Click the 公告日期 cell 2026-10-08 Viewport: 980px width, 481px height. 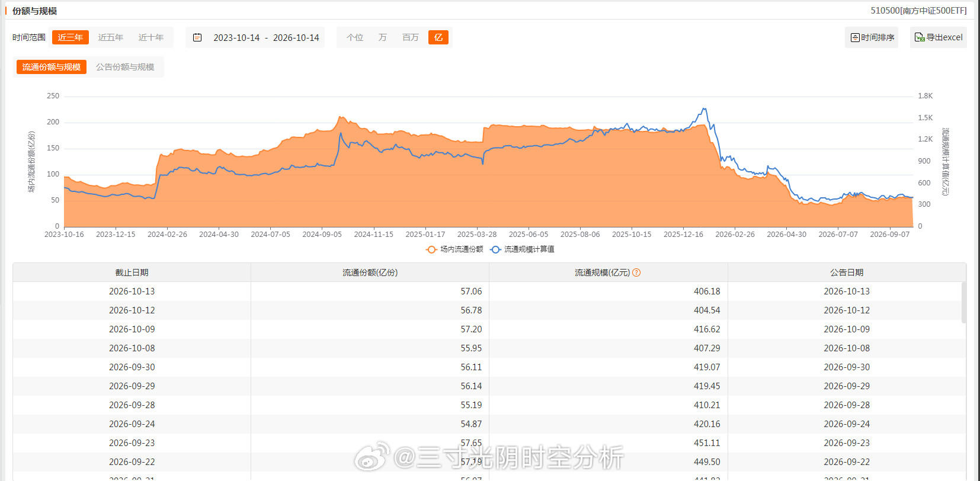[847, 348]
